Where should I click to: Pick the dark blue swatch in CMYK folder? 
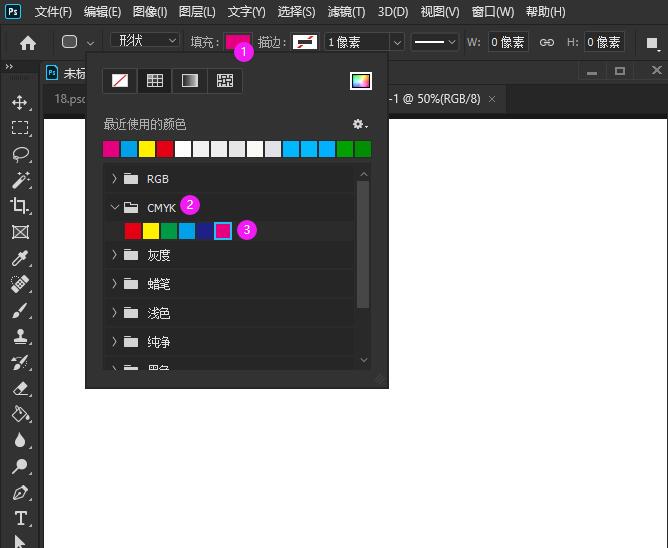point(204,231)
